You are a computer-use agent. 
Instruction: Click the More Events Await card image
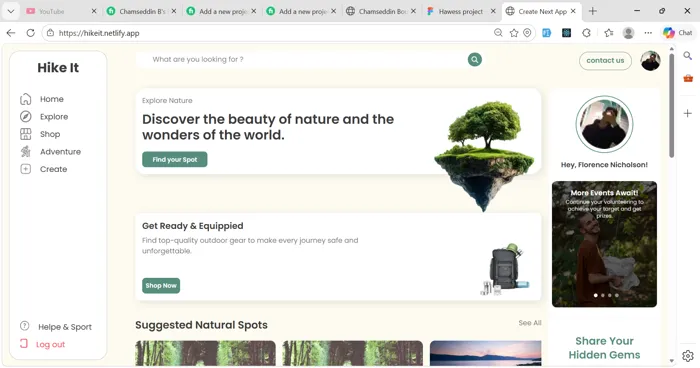(x=604, y=244)
